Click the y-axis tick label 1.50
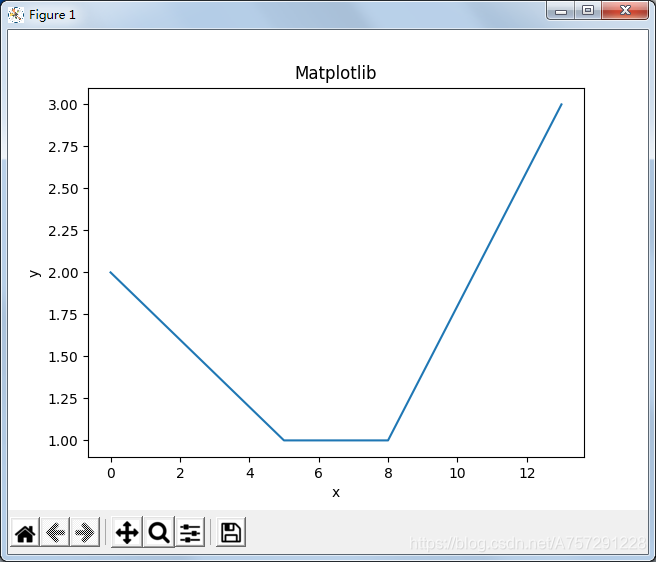 pyautogui.click(x=63, y=357)
